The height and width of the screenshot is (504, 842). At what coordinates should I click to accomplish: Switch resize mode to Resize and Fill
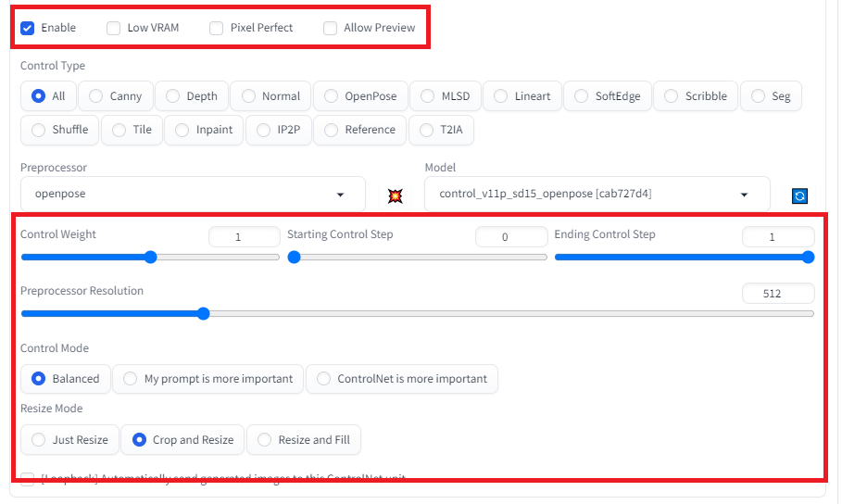point(303,440)
